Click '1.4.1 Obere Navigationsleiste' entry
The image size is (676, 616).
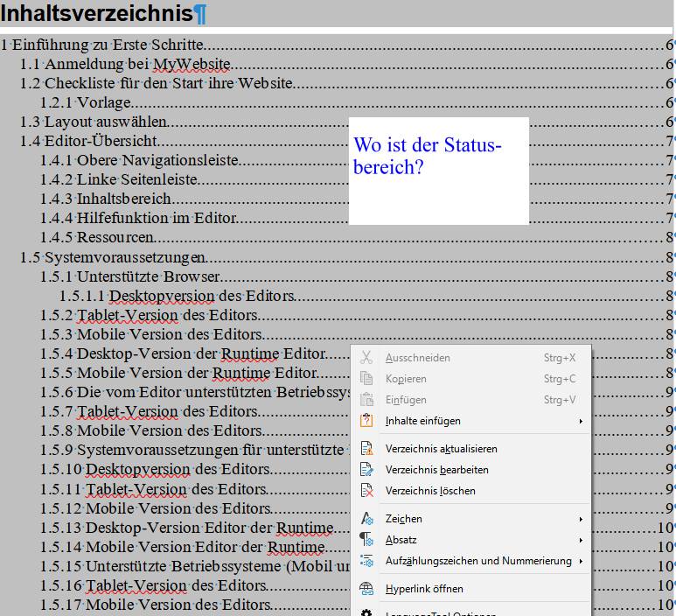click(x=139, y=160)
